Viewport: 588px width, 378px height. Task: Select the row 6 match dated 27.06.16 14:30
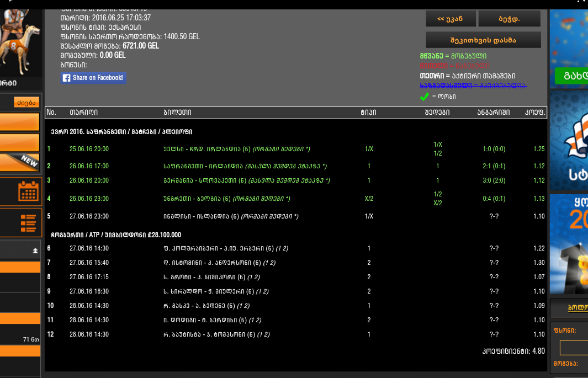[x=296, y=248]
